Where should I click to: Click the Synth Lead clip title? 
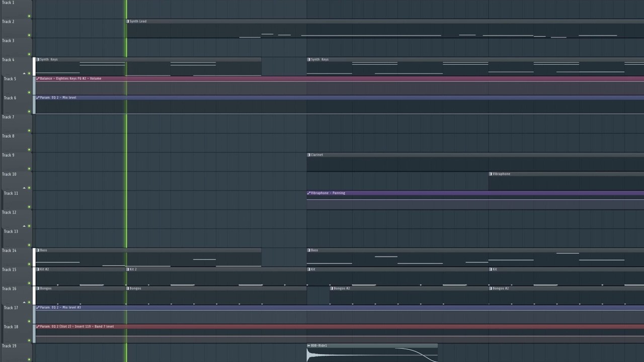point(138,21)
